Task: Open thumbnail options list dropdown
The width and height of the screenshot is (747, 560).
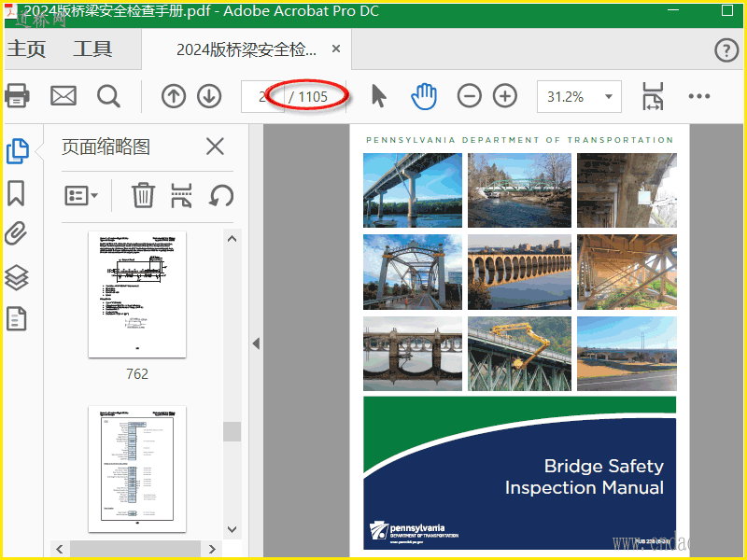Action: pyautogui.click(x=81, y=196)
